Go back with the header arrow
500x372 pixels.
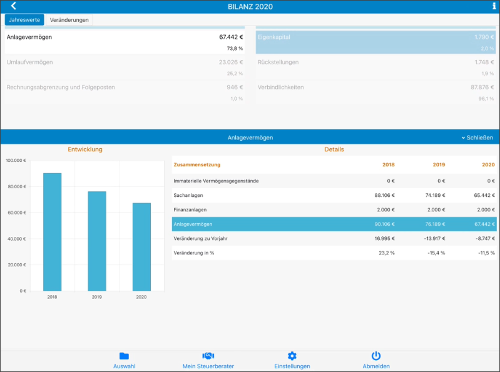(x=13, y=6)
